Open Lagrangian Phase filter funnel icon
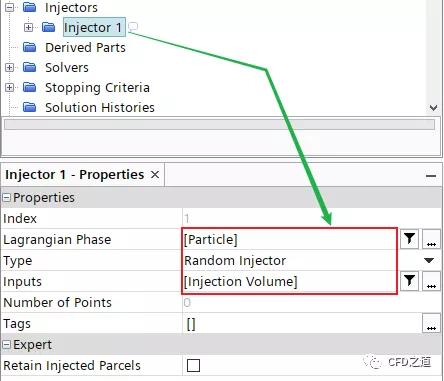 click(x=409, y=239)
